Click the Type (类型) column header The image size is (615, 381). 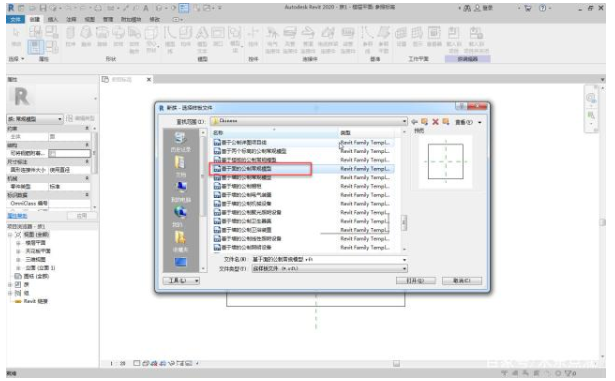coord(369,133)
